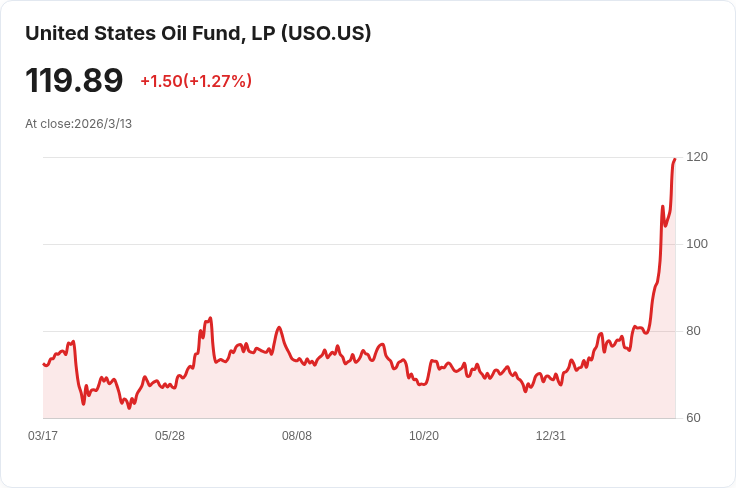Click the chart line's start at 03/17
The width and height of the screenshot is (736, 488).
pos(43,364)
